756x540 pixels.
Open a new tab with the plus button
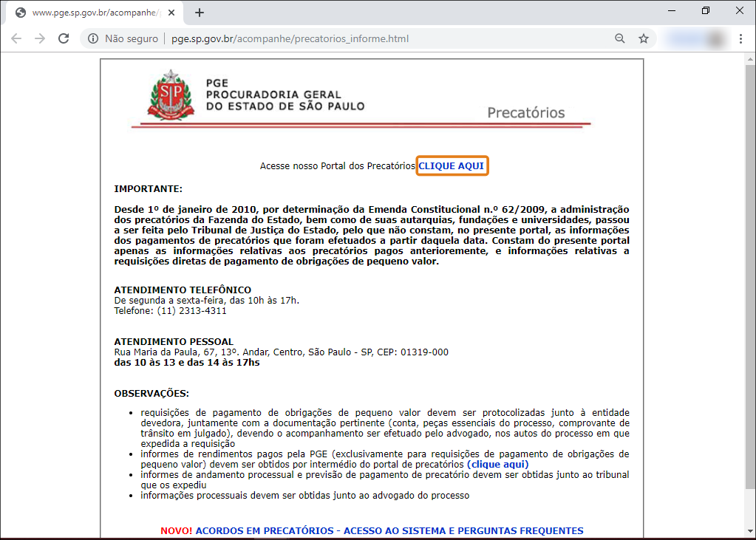tap(200, 13)
